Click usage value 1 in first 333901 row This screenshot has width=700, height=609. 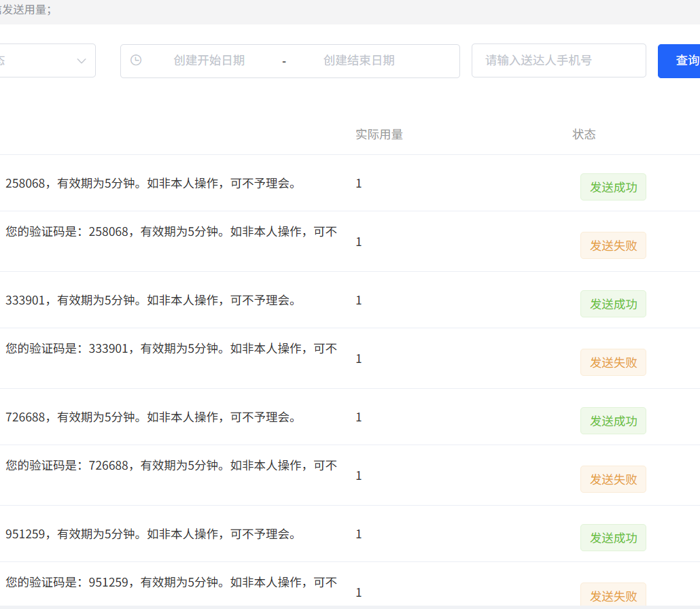[358, 300]
